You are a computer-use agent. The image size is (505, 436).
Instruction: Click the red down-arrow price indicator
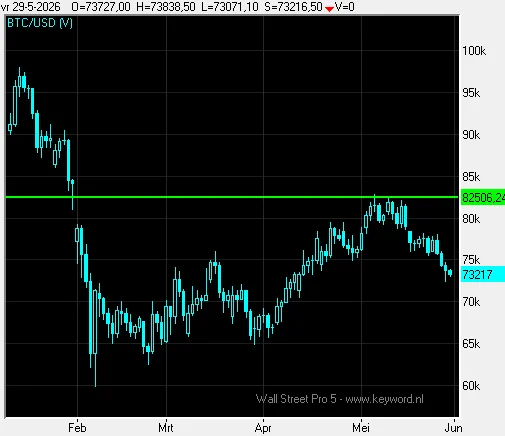coord(329,9)
